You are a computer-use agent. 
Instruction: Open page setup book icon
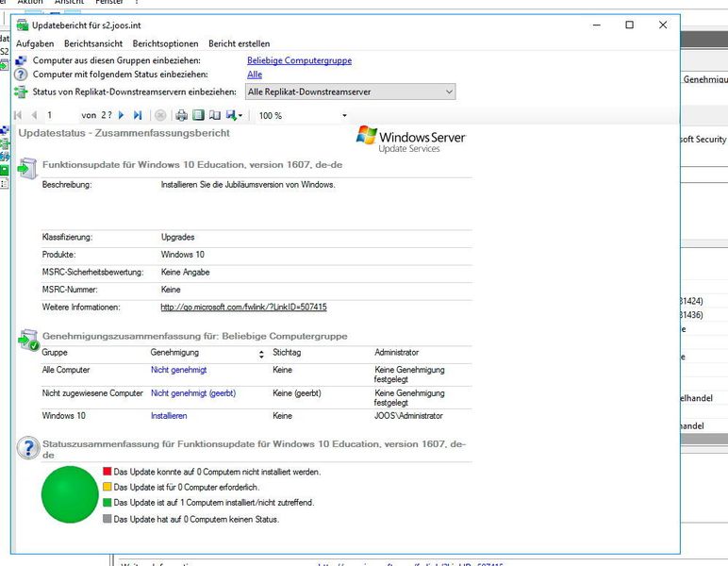click(x=214, y=115)
